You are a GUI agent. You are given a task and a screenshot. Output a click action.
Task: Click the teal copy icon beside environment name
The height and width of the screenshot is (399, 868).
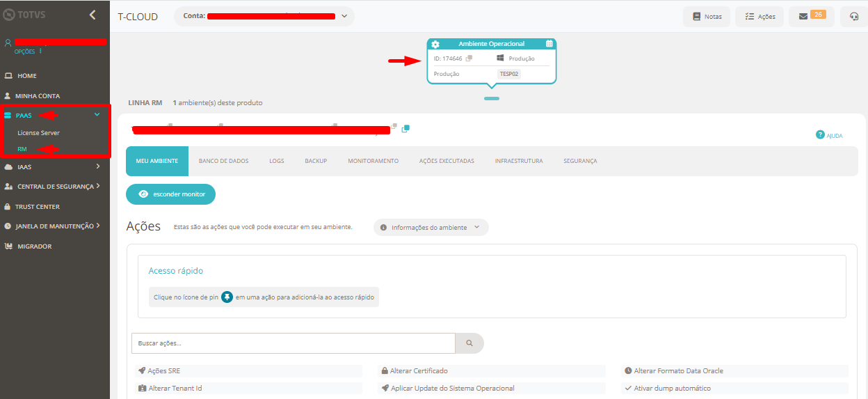[x=405, y=128]
